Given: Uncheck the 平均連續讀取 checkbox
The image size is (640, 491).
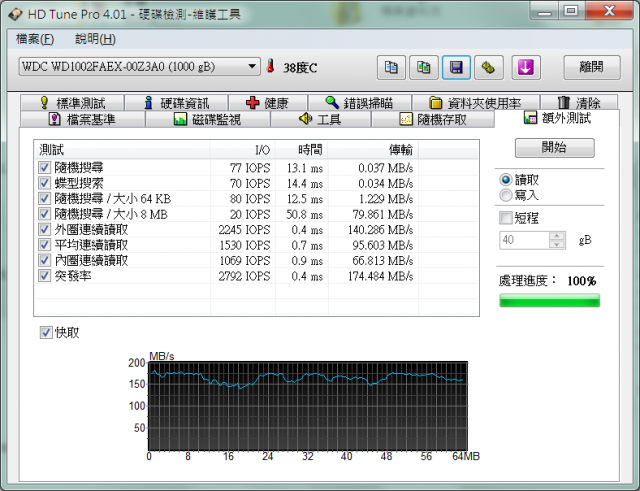Looking at the screenshot, I should [44, 245].
